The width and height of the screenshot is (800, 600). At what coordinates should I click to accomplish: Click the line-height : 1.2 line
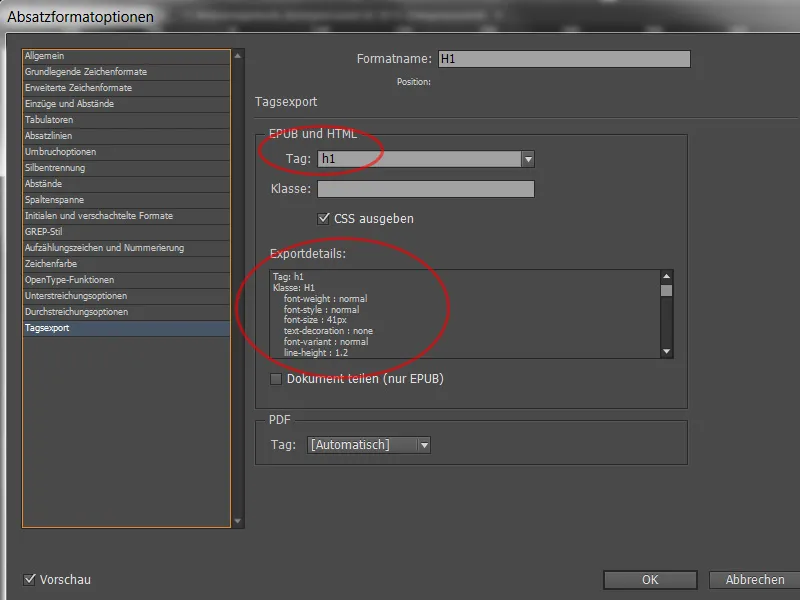[x=316, y=353]
